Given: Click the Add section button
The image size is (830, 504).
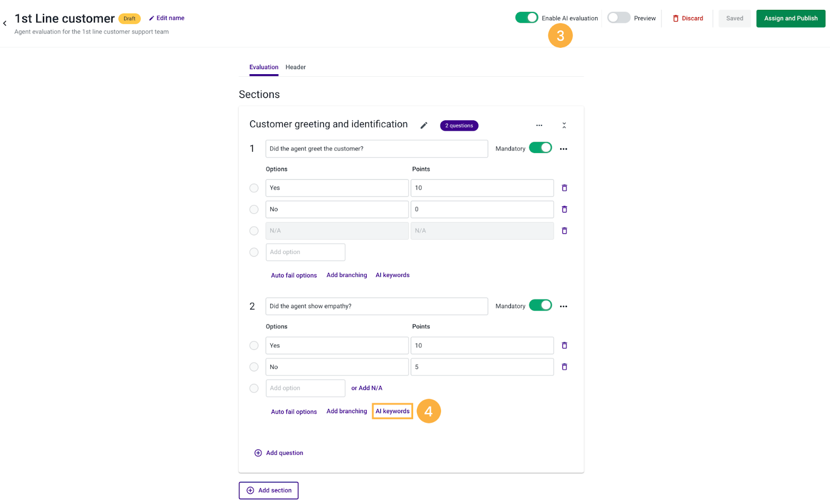Looking at the screenshot, I should click(269, 491).
